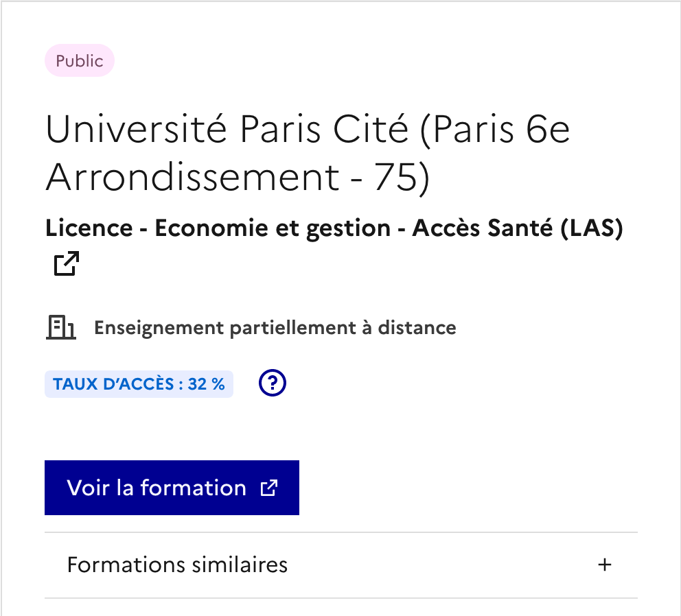Viewport: 681px width, 616px height.
Task: Click the Enseignement partiellement à distance label
Action: click(x=275, y=328)
